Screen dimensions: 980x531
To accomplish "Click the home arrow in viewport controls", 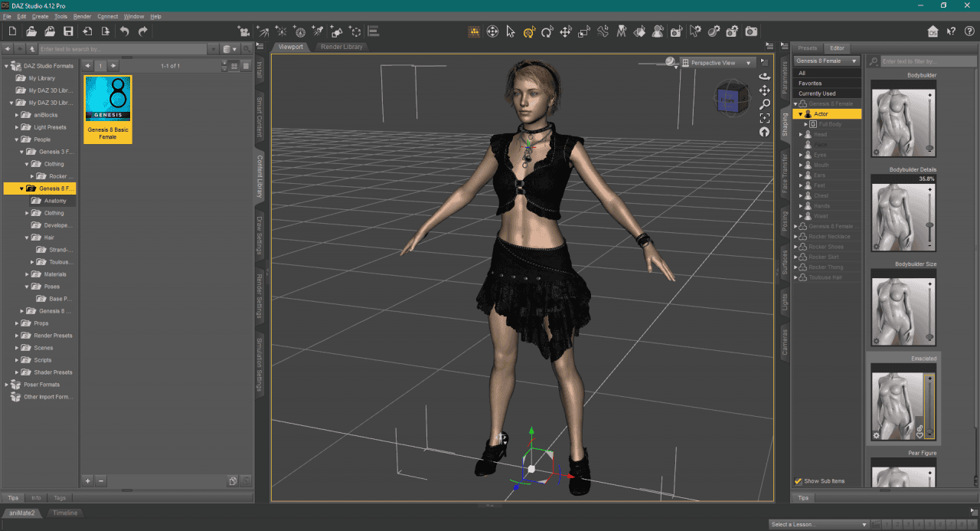I will click(x=764, y=132).
